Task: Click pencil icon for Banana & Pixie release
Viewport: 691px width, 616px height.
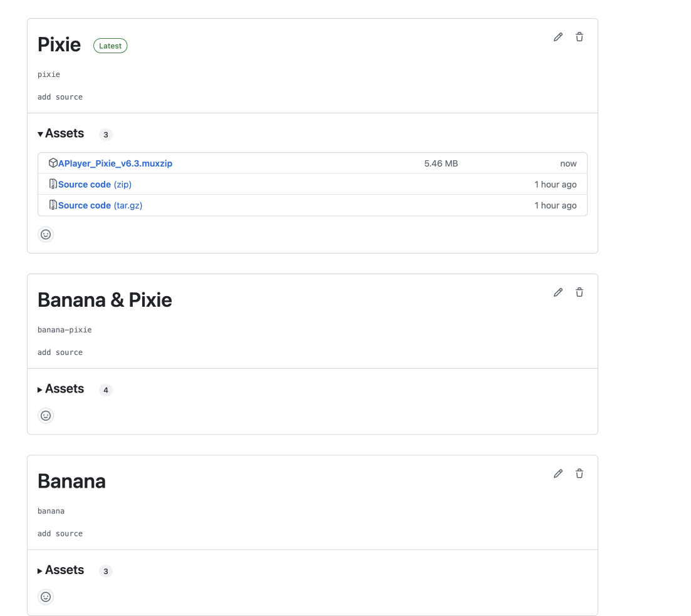Action: [x=558, y=292]
